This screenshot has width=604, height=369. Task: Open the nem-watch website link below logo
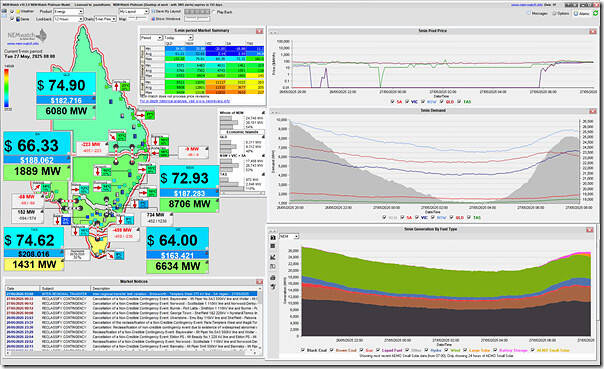click(x=22, y=44)
